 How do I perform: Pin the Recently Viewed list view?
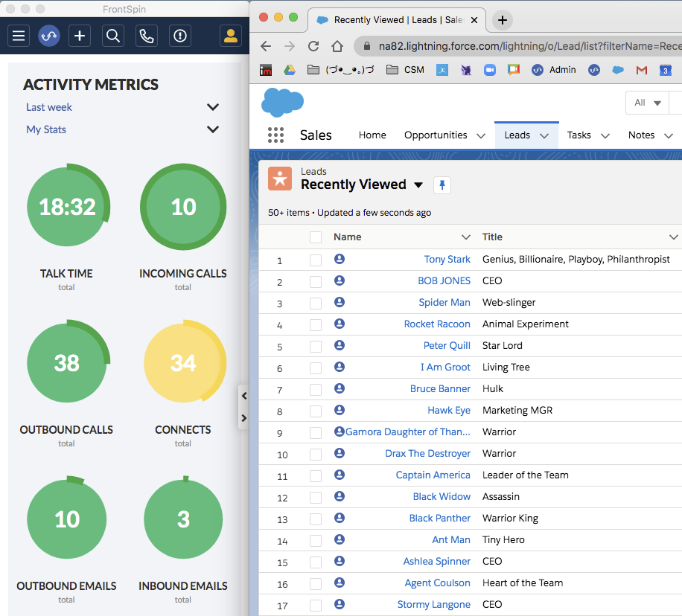[x=442, y=185]
